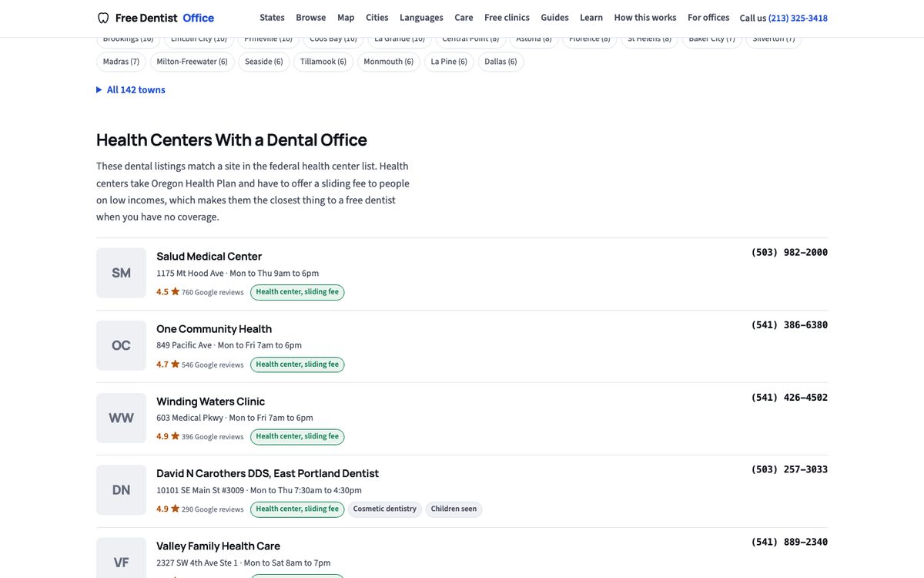
Task: Select the Seaside (6) town chip
Action: pos(264,62)
